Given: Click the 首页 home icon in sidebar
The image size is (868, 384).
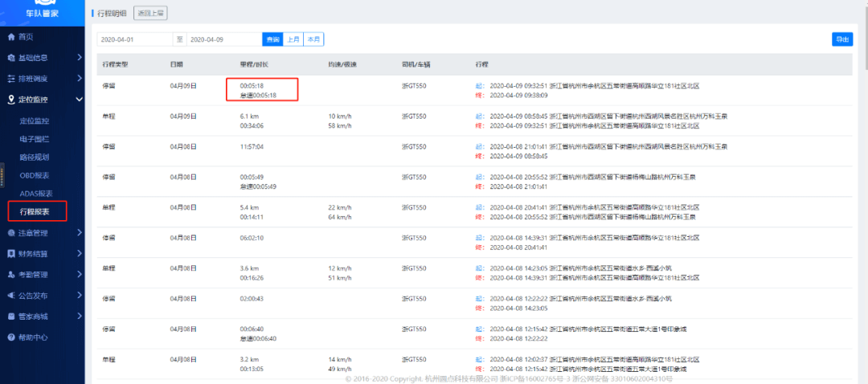Looking at the screenshot, I should (x=10, y=37).
